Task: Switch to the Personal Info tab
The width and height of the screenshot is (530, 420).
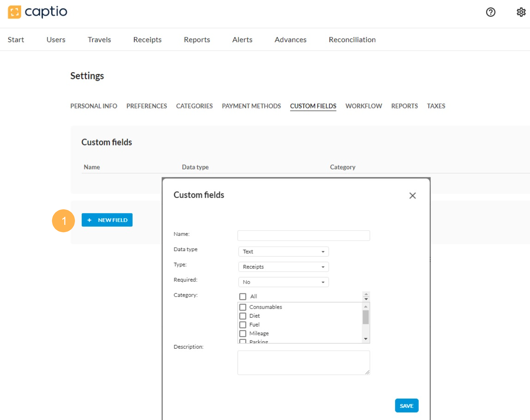Action: (x=94, y=106)
